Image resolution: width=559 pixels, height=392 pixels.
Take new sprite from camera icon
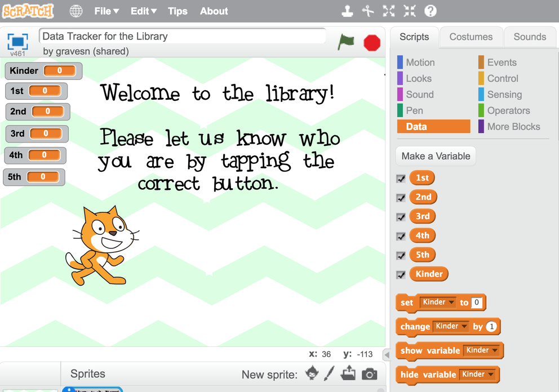pos(369,374)
